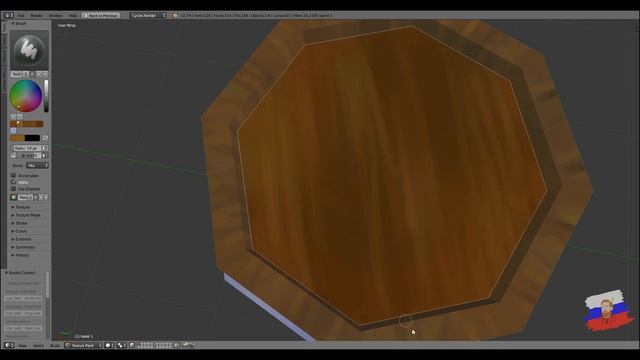Viewport: 640px width, 360px height.
Task: Click the brown color strip
Action: click(27, 124)
